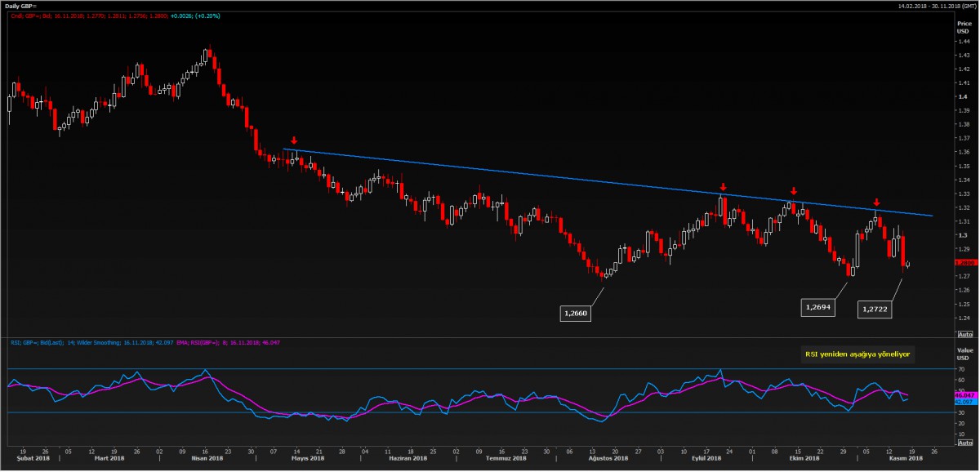Select the blue descending trendline
Viewport: 980px width, 472px height.
[x=572, y=177]
